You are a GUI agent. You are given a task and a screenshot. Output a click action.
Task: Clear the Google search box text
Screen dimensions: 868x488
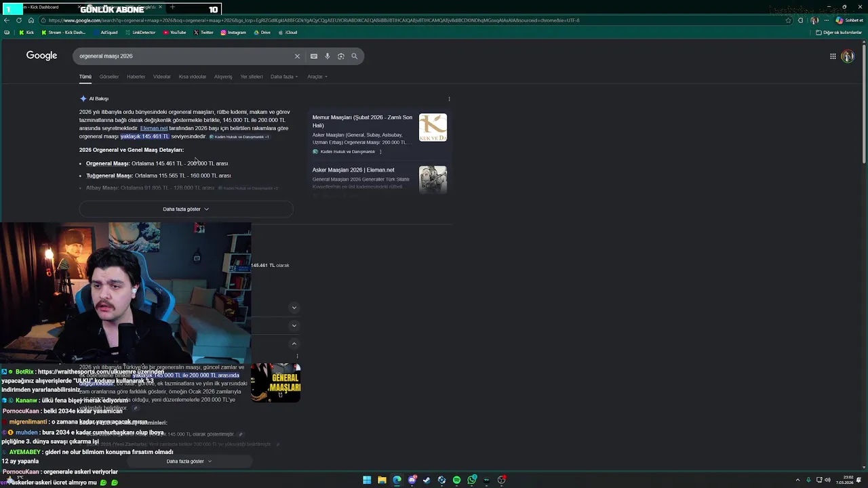[297, 56]
